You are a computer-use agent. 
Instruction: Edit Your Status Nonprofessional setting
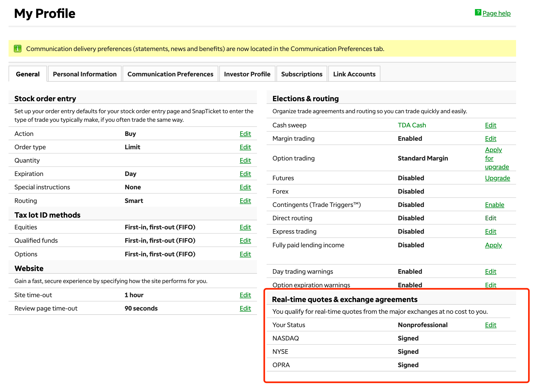pos(491,325)
